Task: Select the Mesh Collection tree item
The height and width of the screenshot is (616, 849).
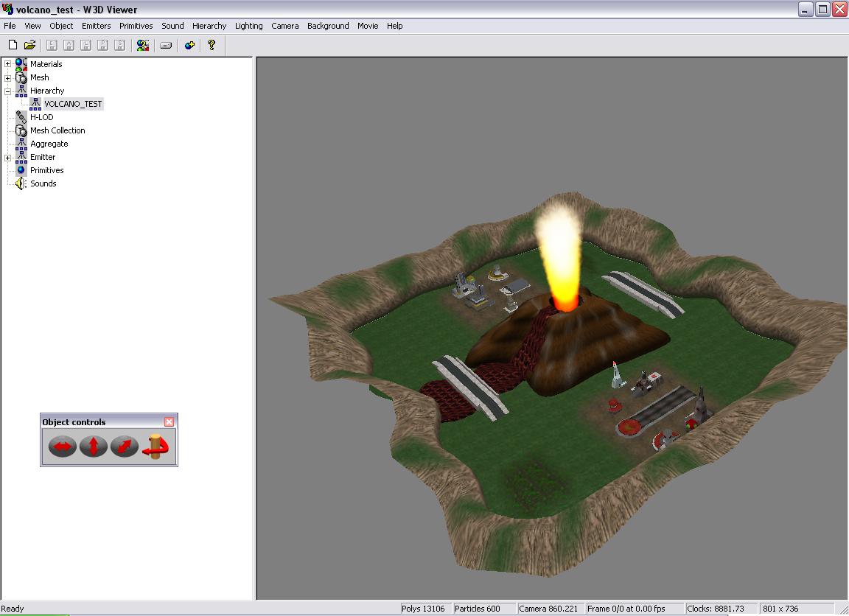Action: (57, 130)
